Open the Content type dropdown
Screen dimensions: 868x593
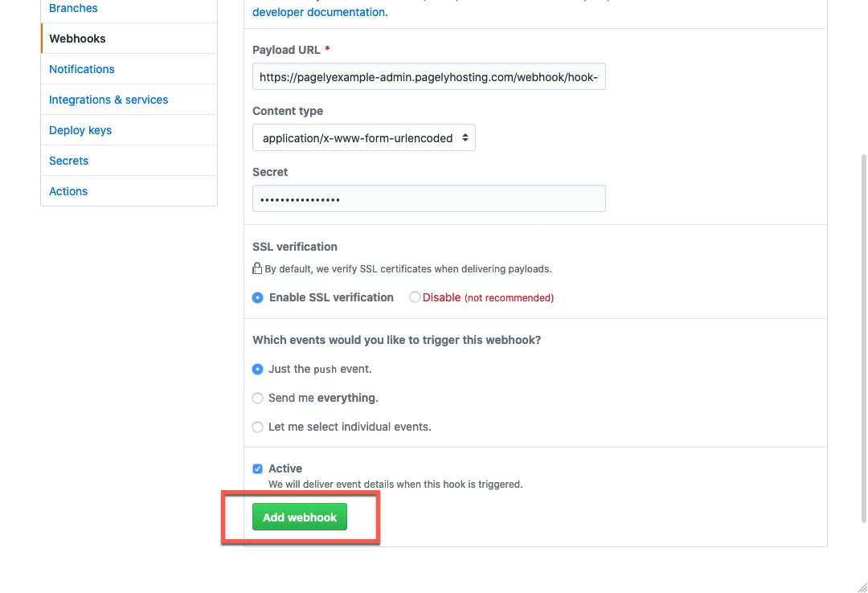(x=364, y=138)
